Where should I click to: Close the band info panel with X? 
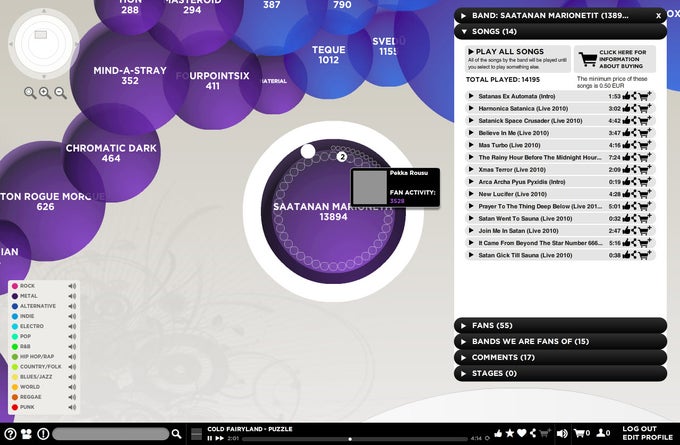pyautogui.click(x=658, y=16)
